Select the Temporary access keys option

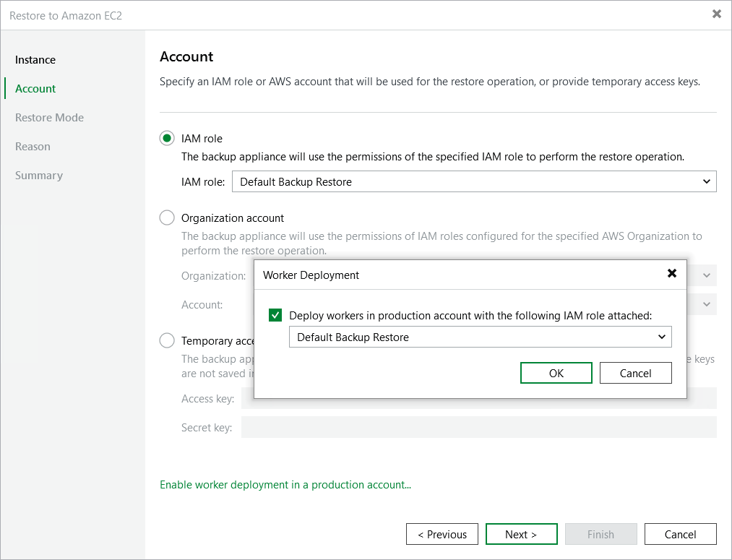coord(167,340)
